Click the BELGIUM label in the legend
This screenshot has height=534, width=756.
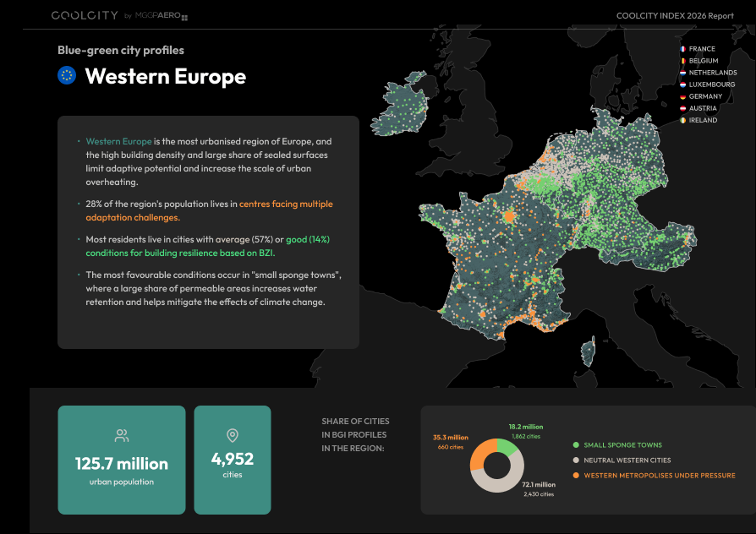click(x=704, y=61)
